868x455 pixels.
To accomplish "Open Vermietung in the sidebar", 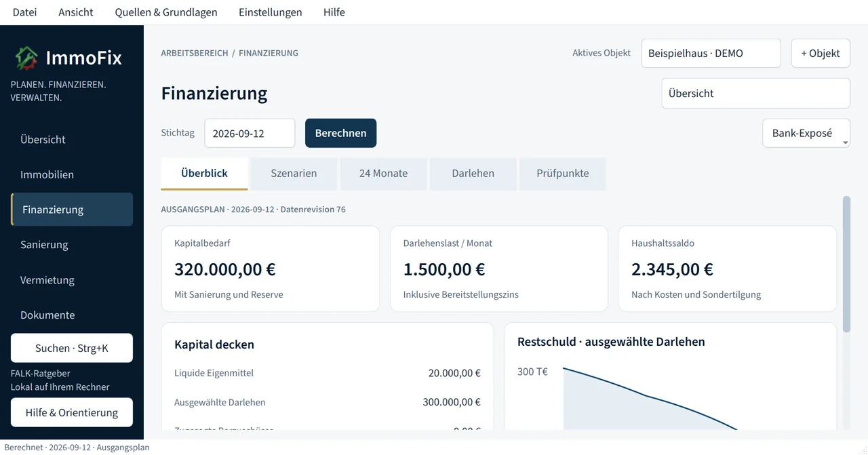I will [72, 280].
